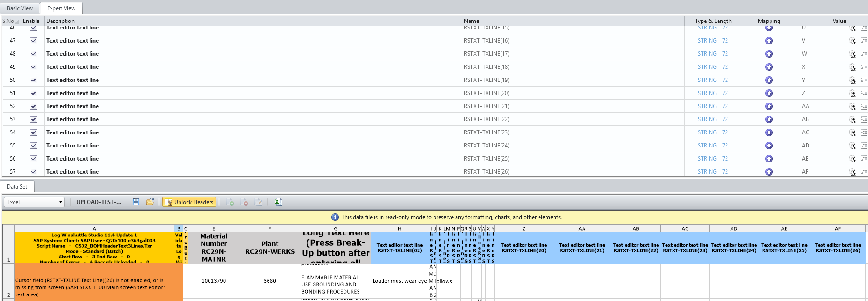Open the value list icon in row 52

(x=864, y=106)
